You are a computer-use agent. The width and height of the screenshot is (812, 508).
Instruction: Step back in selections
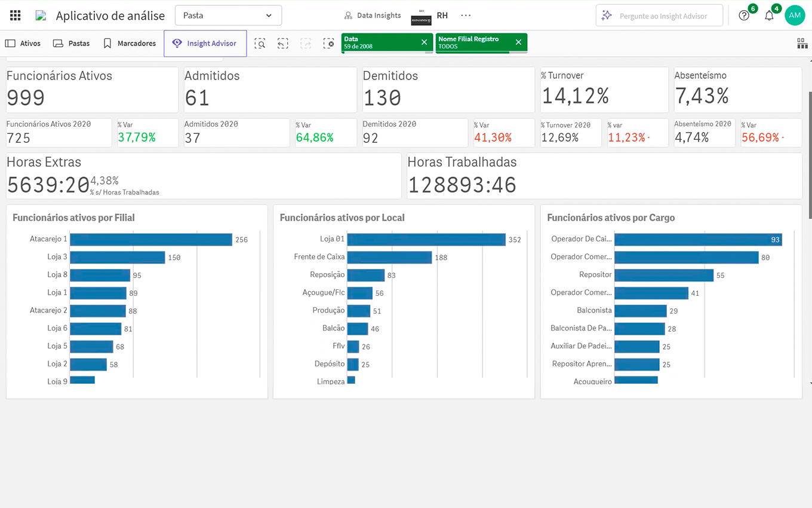[x=283, y=43]
